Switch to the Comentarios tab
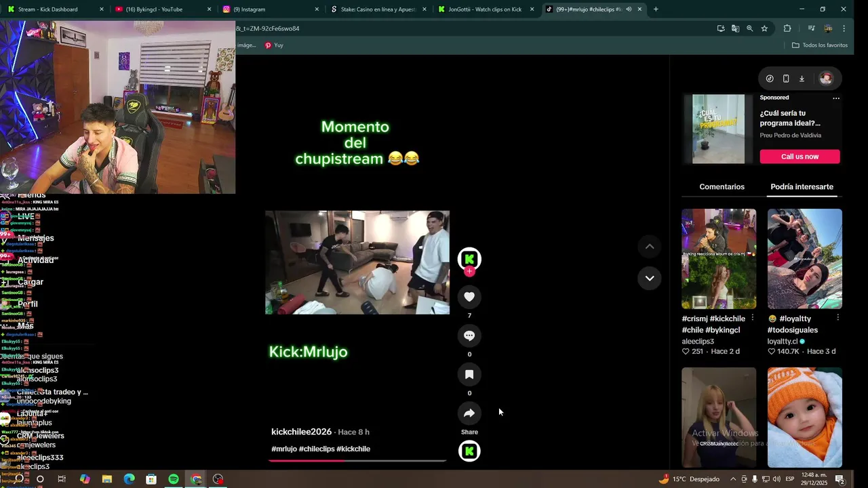 point(722,187)
